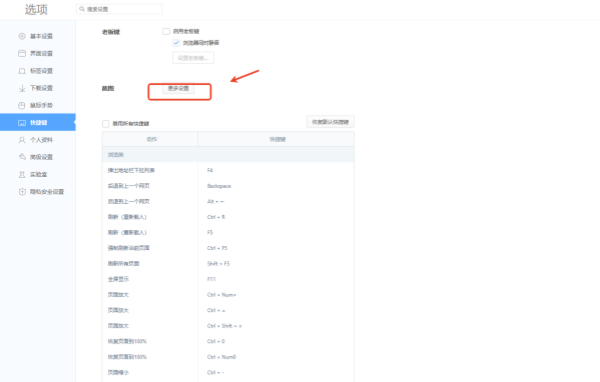Click the 全屏显示 action label
Image resolution: width=600 pixels, height=382 pixels.
(118, 279)
